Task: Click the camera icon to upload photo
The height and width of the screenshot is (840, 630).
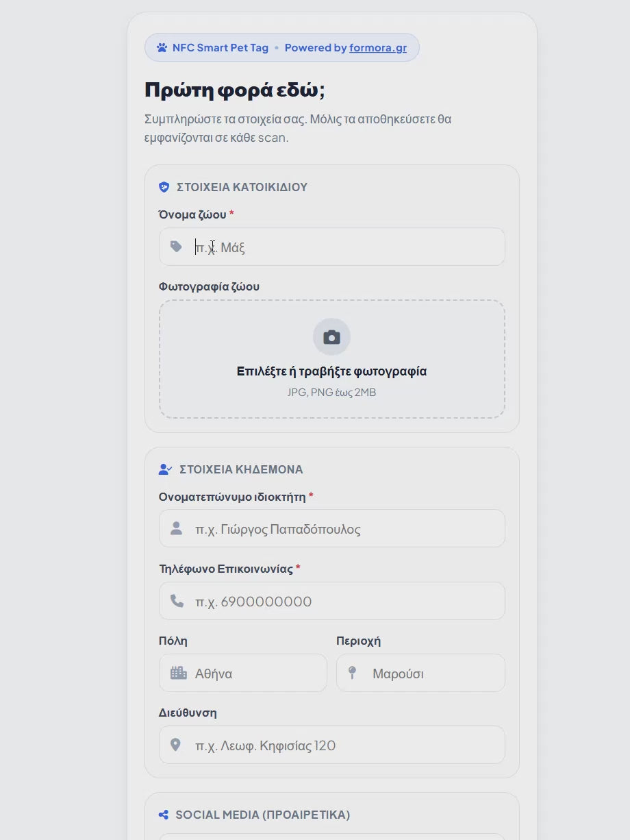Action: [x=332, y=337]
